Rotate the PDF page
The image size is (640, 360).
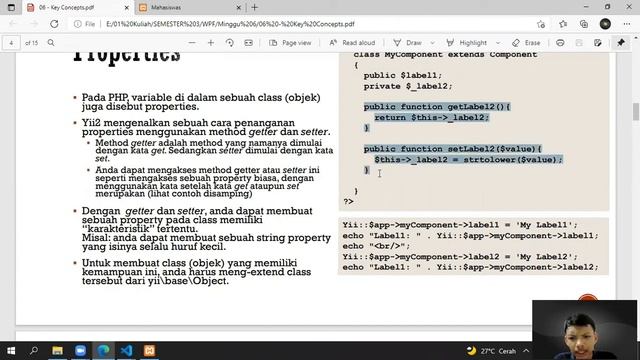point(230,42)
